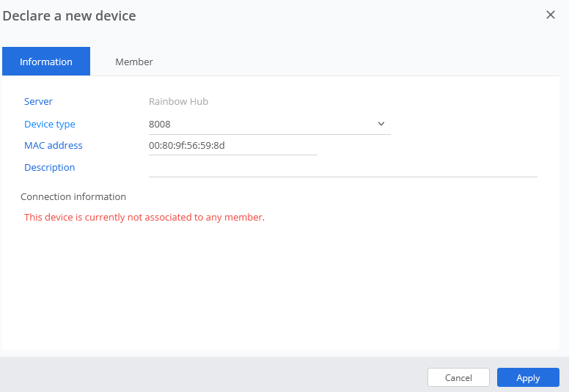Click the Declare a new device title
The image size is (569, 392).
(69, 15)
